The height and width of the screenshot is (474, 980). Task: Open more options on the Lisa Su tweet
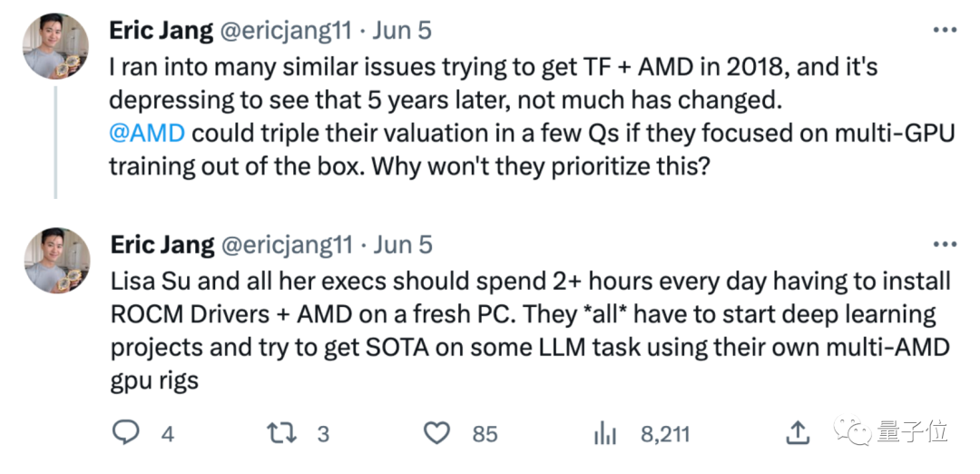pyautogui.click(x=945, y=244)
